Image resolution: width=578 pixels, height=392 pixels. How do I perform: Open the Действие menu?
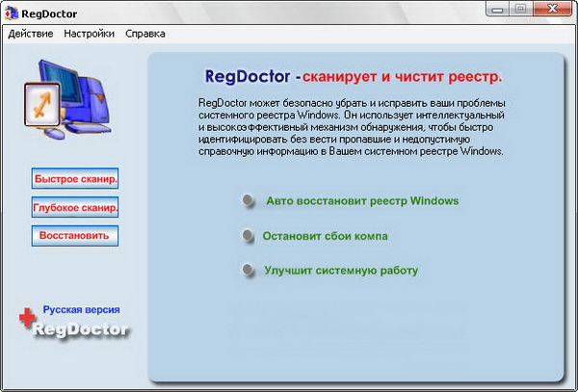(x=30, y=34)
